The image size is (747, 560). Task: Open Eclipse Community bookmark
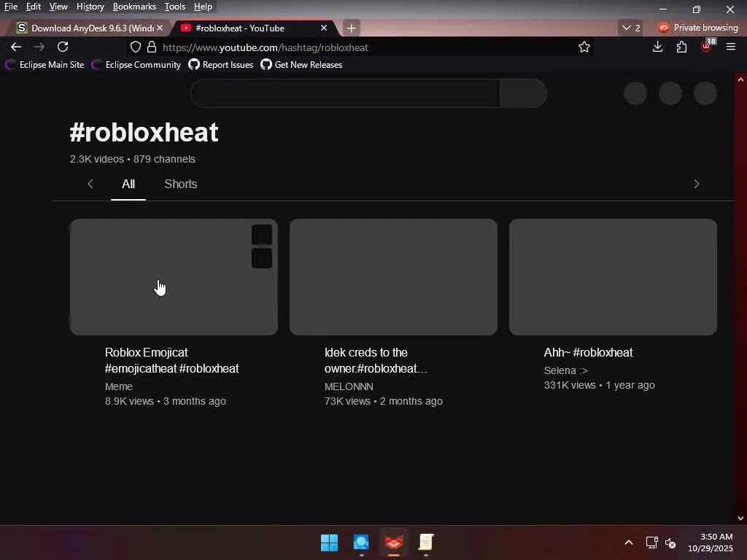click(x=136, y=65)
